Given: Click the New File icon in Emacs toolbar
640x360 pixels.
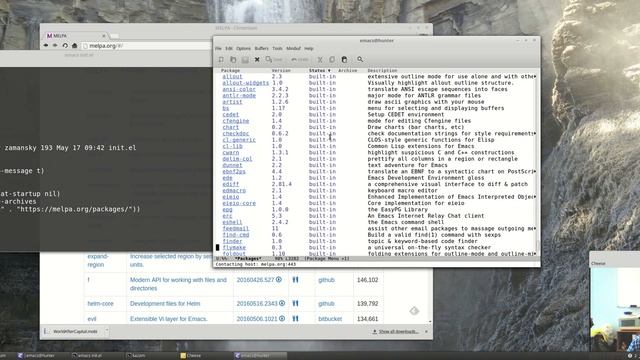Looking at the screenshot, I should [x=221, y=60].
